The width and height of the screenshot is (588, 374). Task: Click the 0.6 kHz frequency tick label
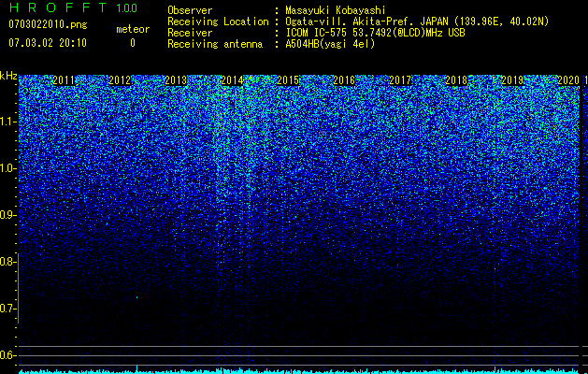(7, 355)
